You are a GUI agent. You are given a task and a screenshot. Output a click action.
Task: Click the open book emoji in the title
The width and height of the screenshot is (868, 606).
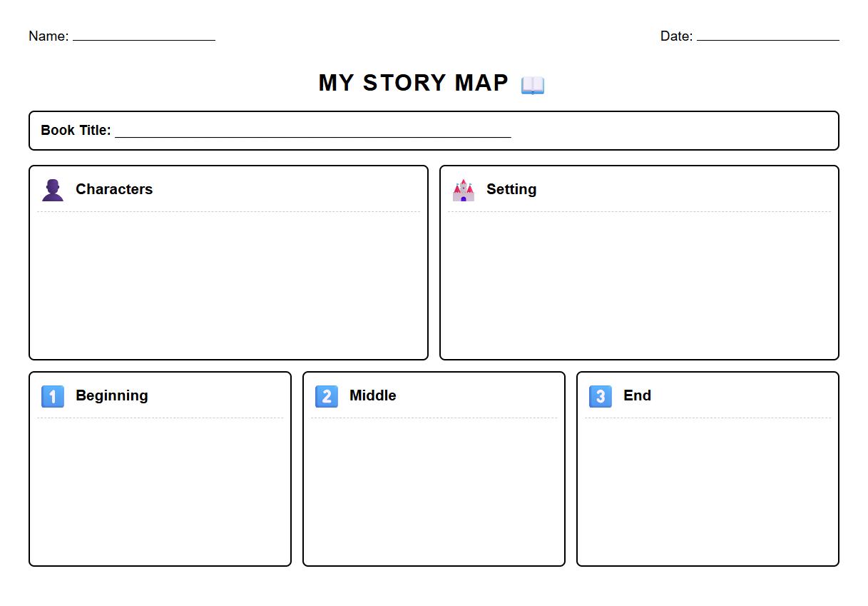coord(531,83)
